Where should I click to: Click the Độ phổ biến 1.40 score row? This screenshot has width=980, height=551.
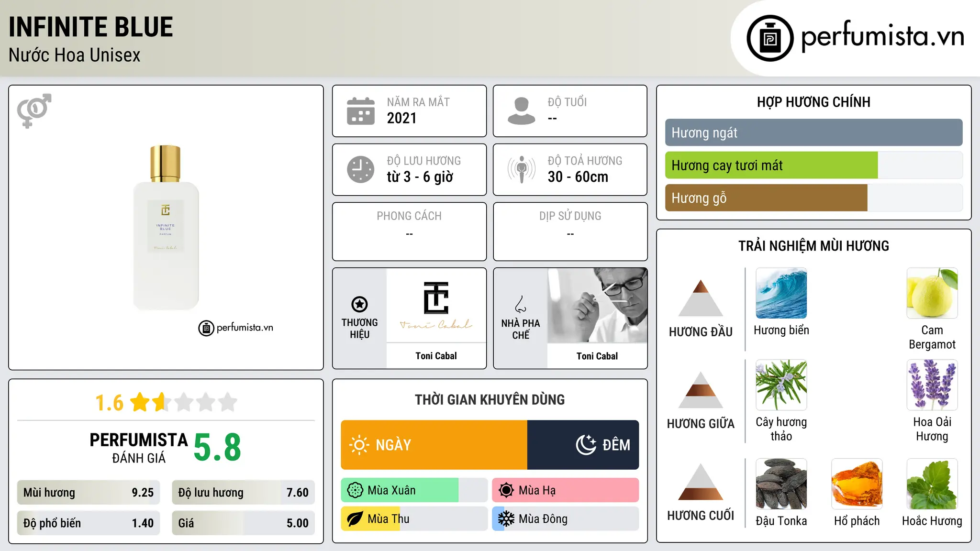click(x=89, y=523)
